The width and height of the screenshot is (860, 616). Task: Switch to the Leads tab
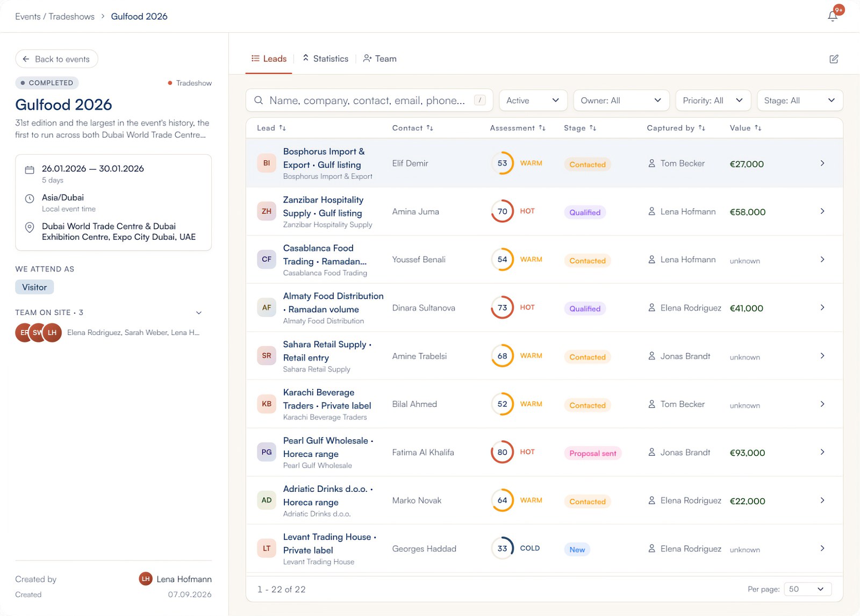[269, 59]
